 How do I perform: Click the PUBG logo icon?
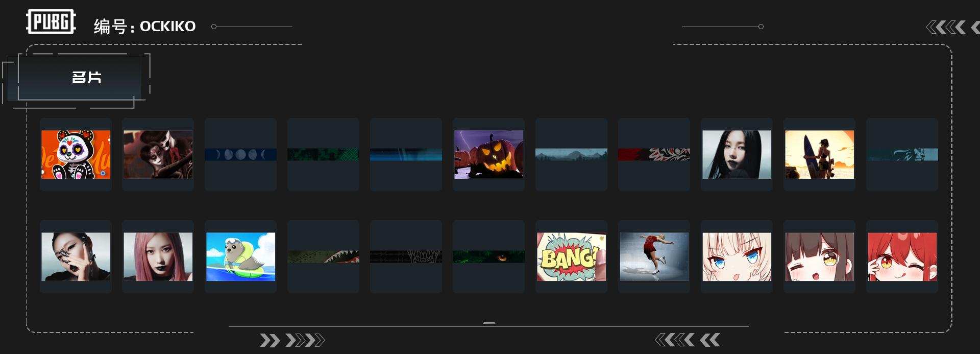click(x=51, y=22)
